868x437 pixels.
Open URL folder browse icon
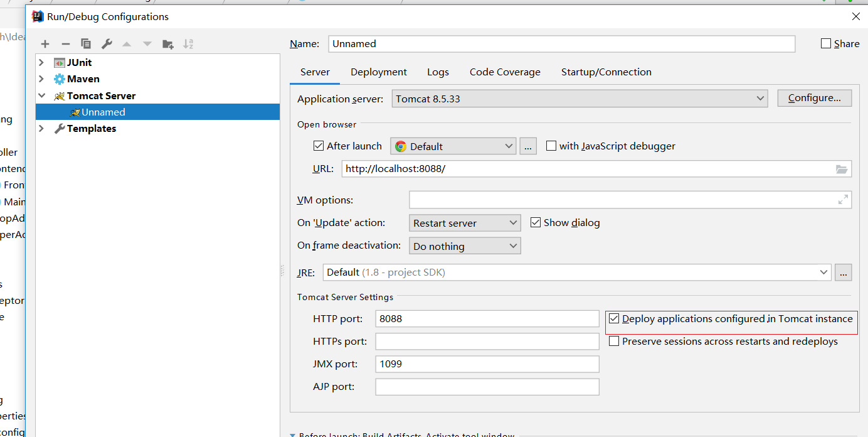[x=842, y=169]
